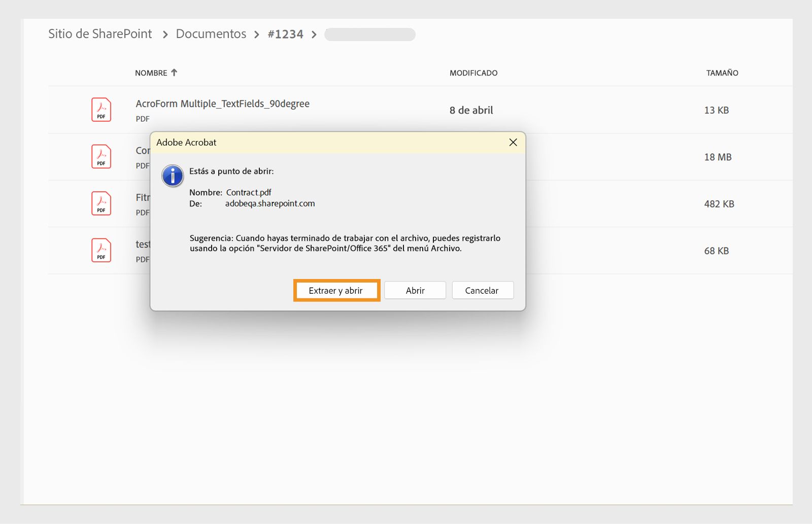This screenshot has width=812, height=524.
Task: Click the PDF icon beside the test file
Action: 101,250
